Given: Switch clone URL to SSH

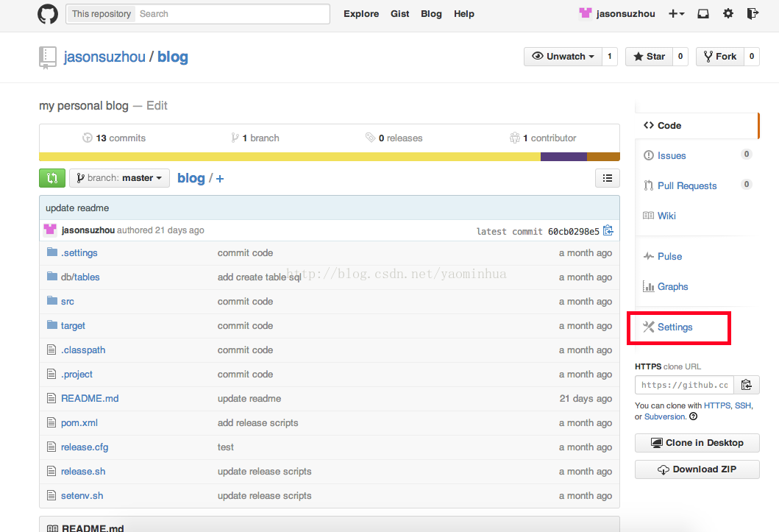Looking at the screenshot, I should click(x=743, y=406).
